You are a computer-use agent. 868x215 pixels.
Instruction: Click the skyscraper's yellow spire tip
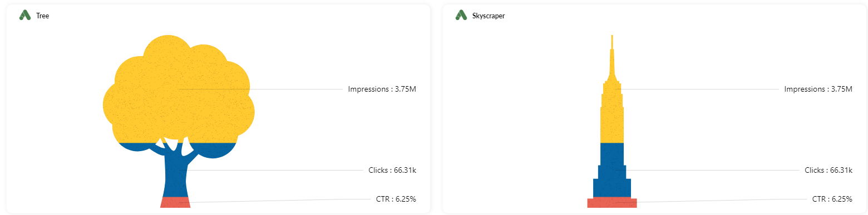click(612, 42)
